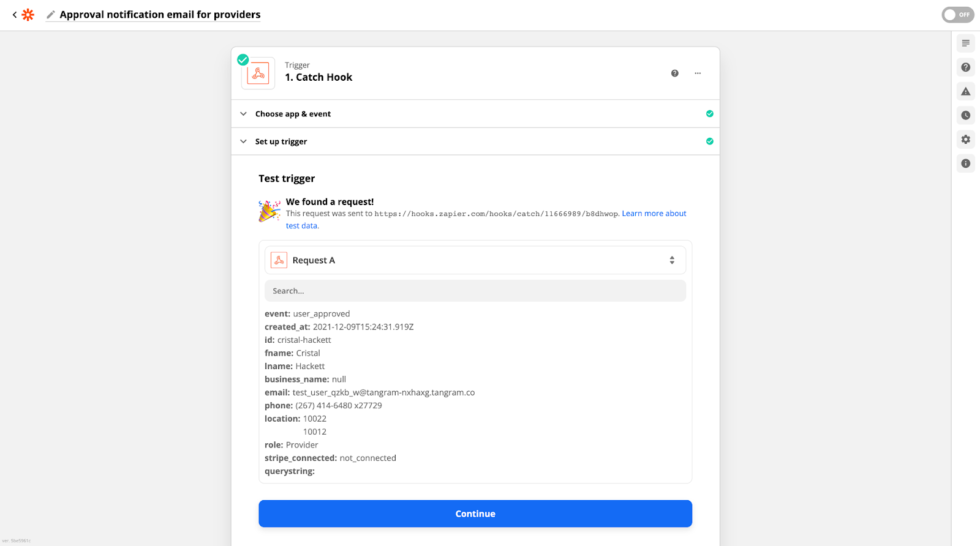This screenshot has height=546, width=980.
Task: Click green check next to Set up trigger
Action: pyautogui.click(x=709, y=141)
